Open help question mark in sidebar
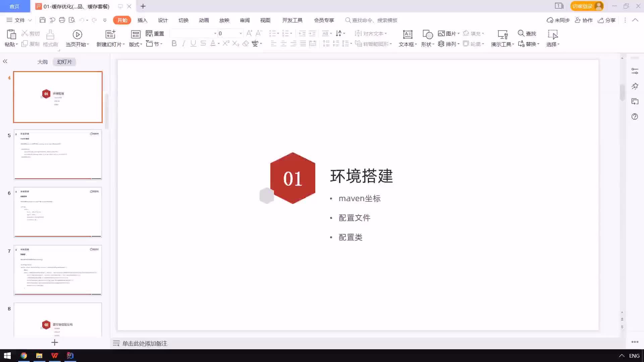 coord(635,117)
